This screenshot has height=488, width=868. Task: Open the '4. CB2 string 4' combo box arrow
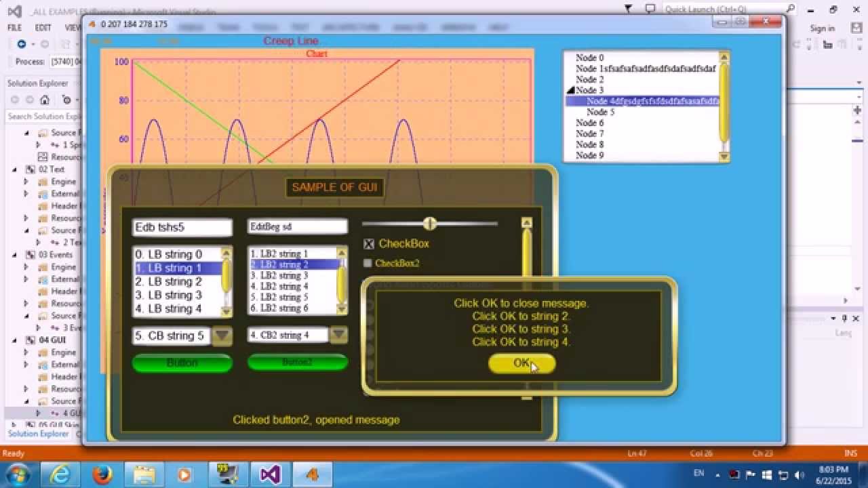338,335
